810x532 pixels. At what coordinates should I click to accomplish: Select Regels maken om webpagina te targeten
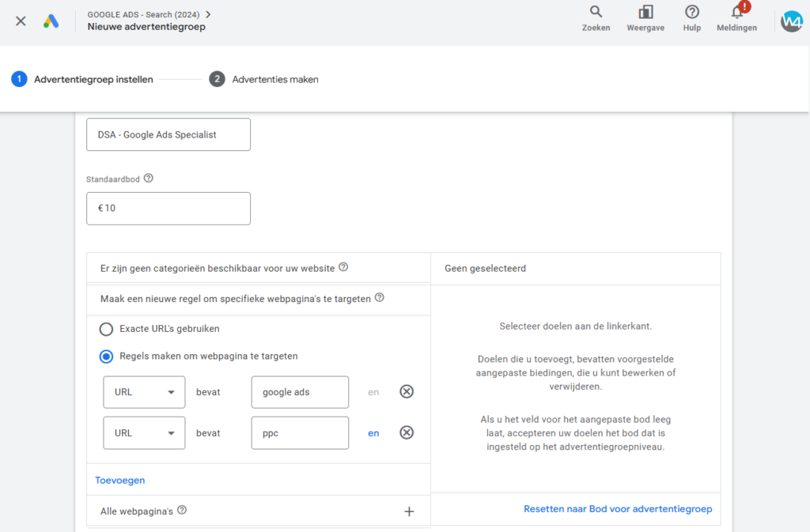(106, 357)
